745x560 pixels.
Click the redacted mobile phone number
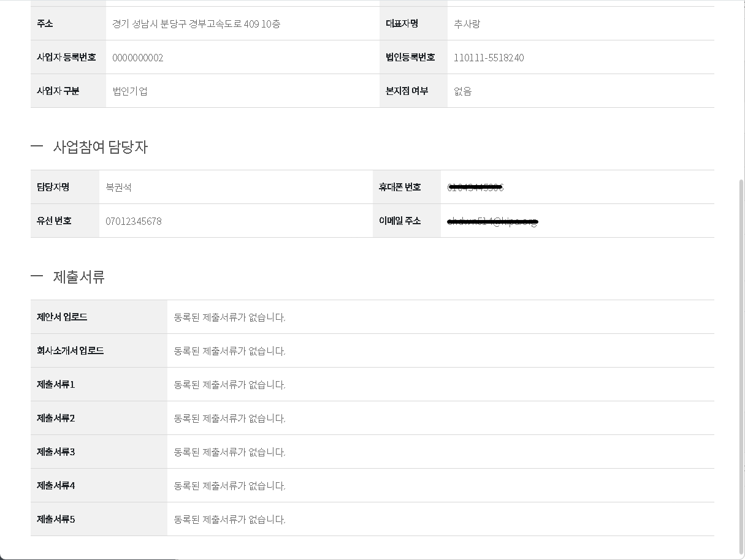[476, 187]
